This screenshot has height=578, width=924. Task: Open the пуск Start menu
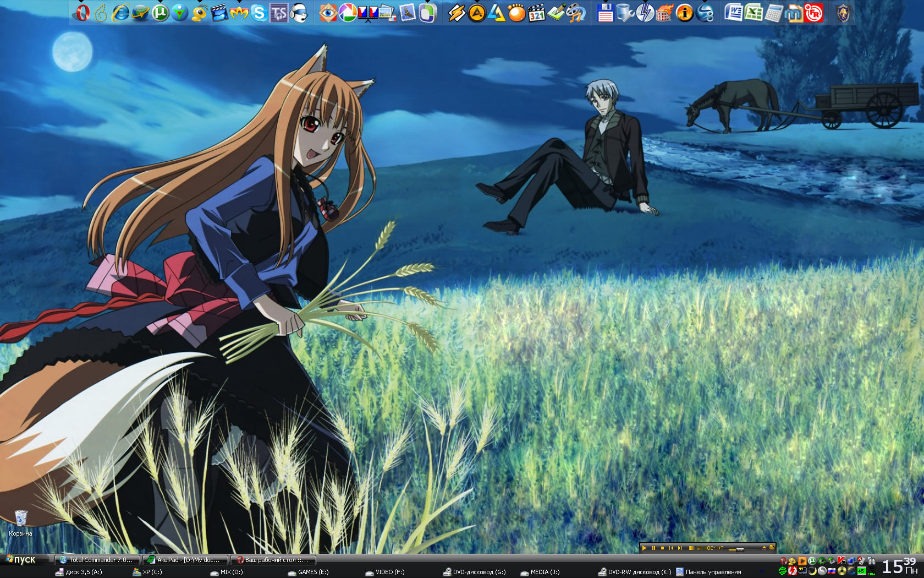pyautogui.click(x=21, y=560)
